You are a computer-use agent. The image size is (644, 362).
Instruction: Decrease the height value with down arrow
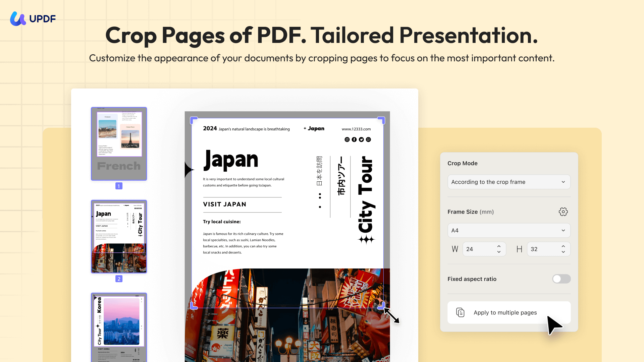pyautogui.click(x=563, y=252)
